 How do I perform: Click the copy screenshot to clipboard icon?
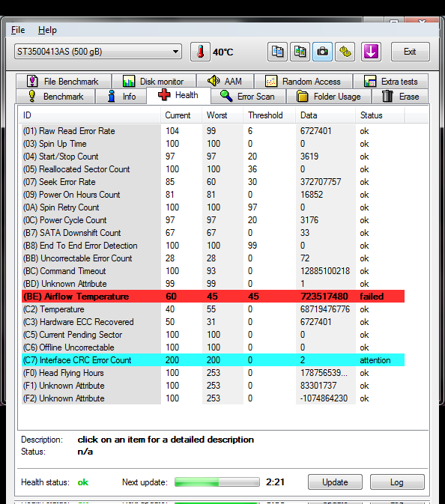[300, 52]
